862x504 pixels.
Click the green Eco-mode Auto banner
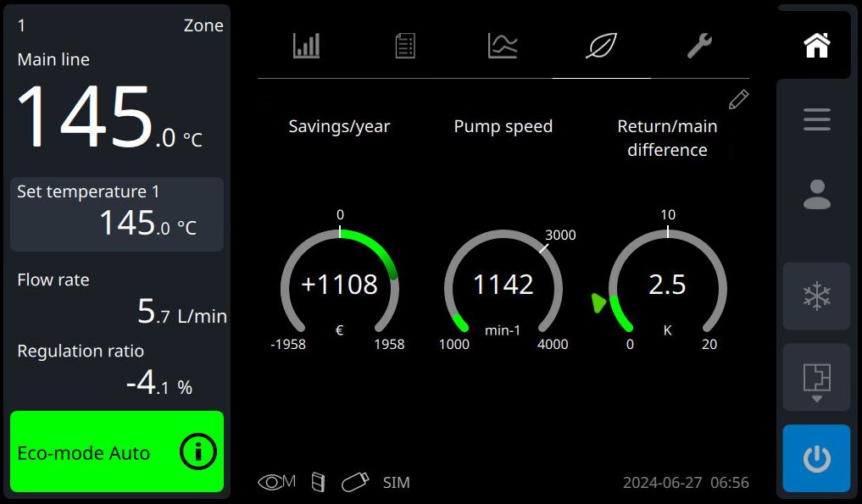117,451
